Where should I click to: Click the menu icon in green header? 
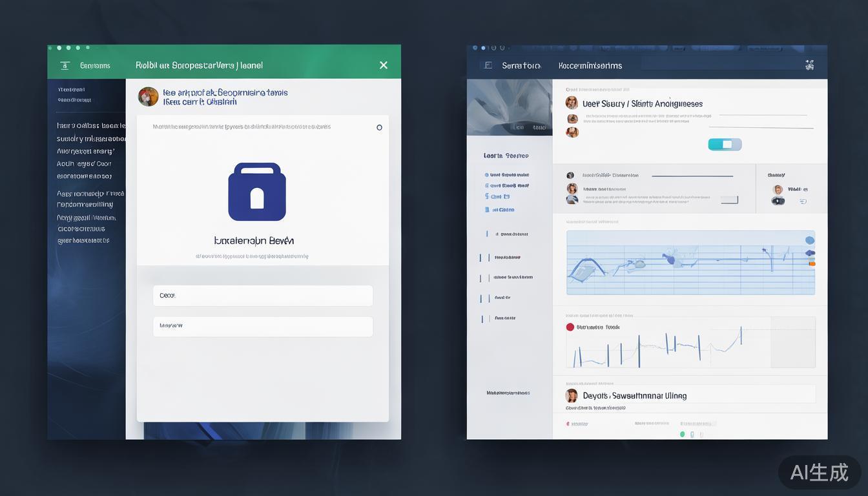pyautogui.click(x=65, y=65)
